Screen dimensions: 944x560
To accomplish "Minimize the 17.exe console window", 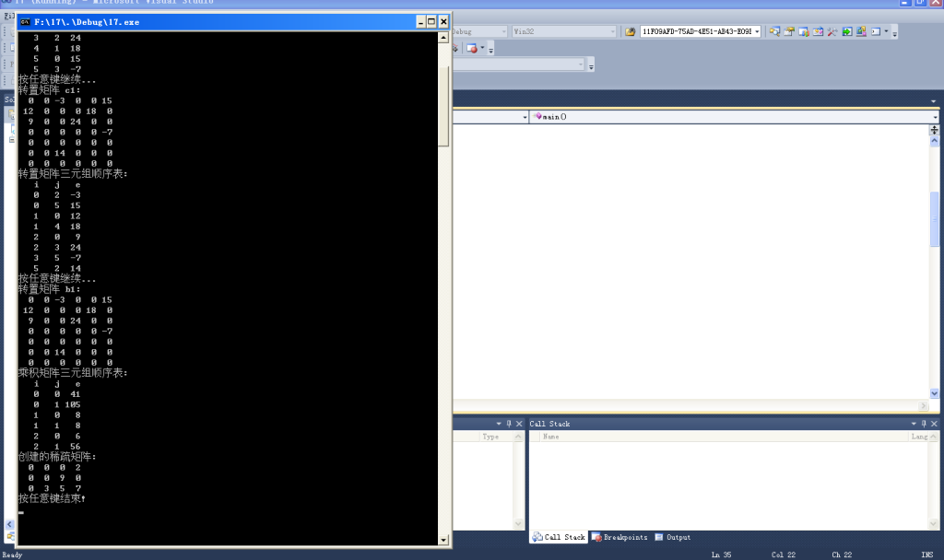I will tap(420, 22).
